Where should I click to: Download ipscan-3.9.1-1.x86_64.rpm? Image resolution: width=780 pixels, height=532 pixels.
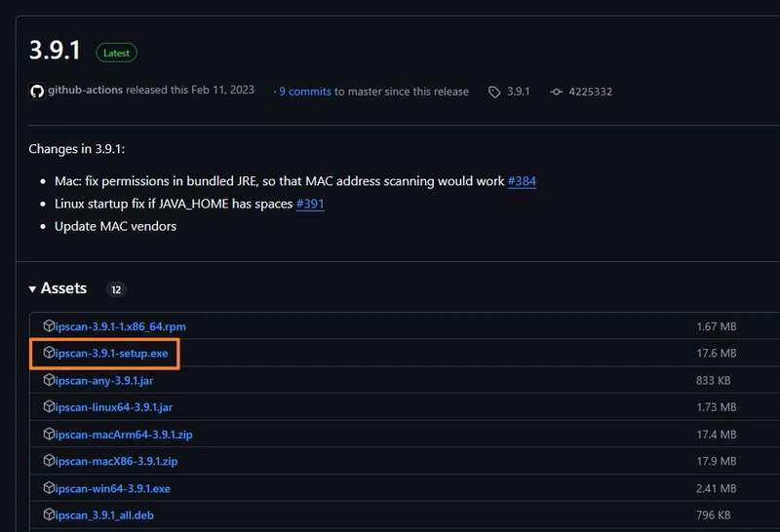click(120, 326)
